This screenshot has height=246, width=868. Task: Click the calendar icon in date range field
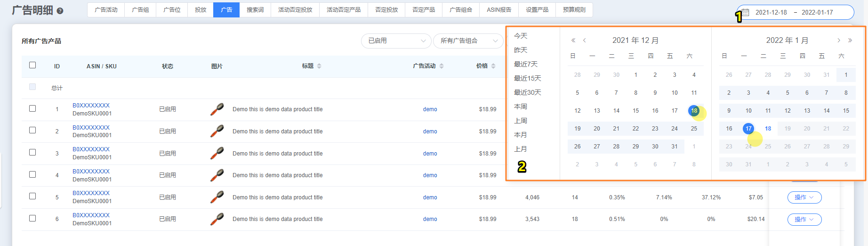click(x=746, y=12)
